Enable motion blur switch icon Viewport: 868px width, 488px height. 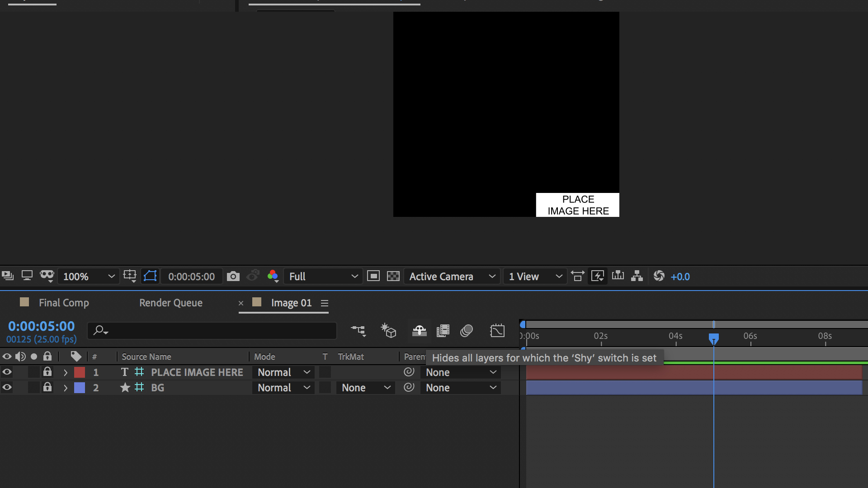[x=467, y=331]
